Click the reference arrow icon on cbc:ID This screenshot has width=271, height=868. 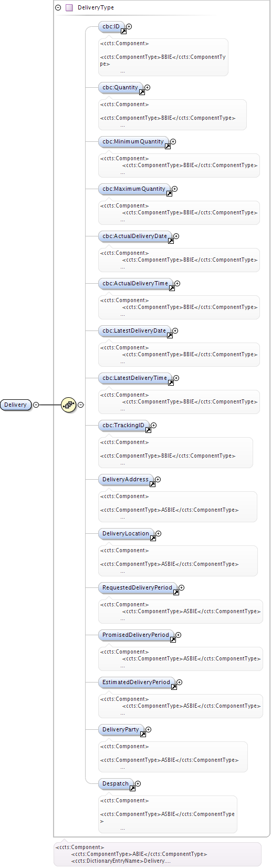click(x=124, y=31)
